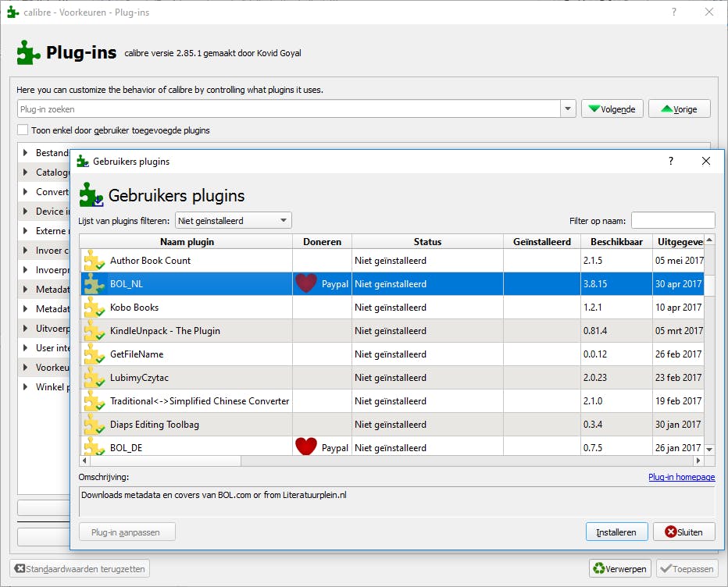Click the plugin list vertical scroll up arrow
This screenshot has width=728, height=587.
click(709, 240)
